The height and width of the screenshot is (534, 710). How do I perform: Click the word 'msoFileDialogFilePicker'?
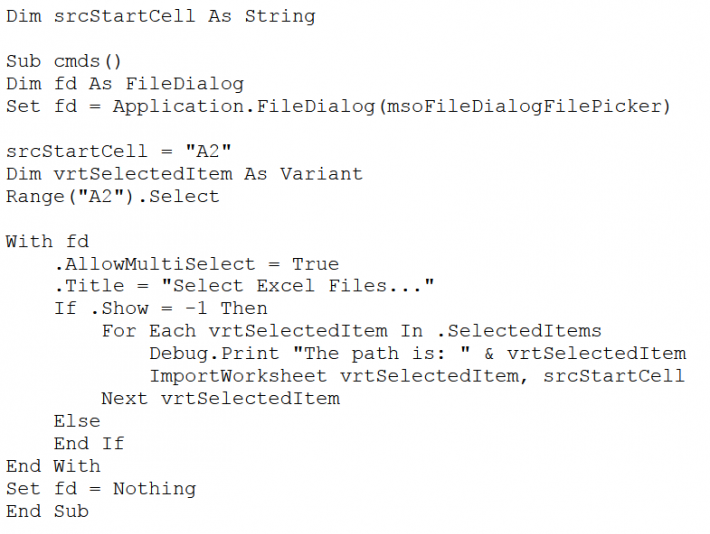521,106
